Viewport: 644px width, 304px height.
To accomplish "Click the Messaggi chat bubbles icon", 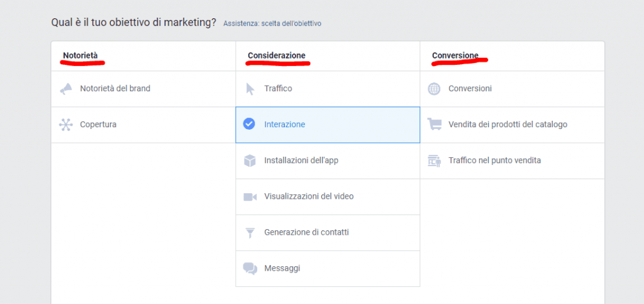I will [250, 269].
